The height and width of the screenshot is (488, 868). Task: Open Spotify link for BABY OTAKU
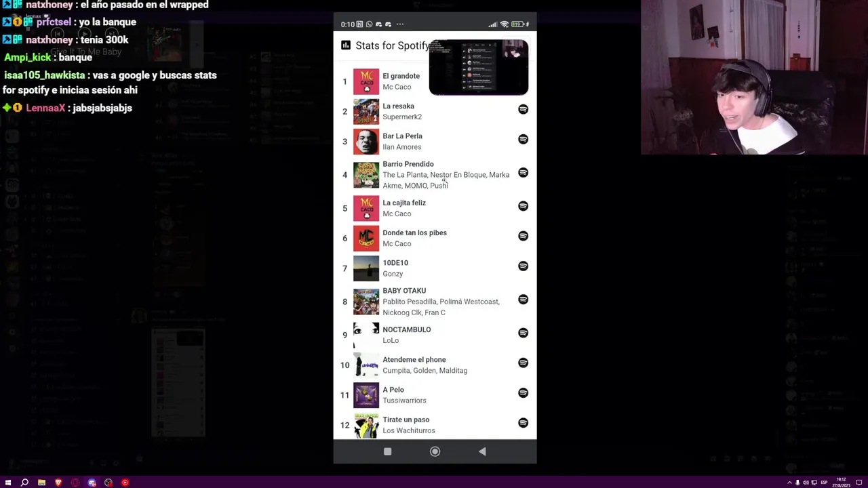pyautogui.click(x=523, y=300)
